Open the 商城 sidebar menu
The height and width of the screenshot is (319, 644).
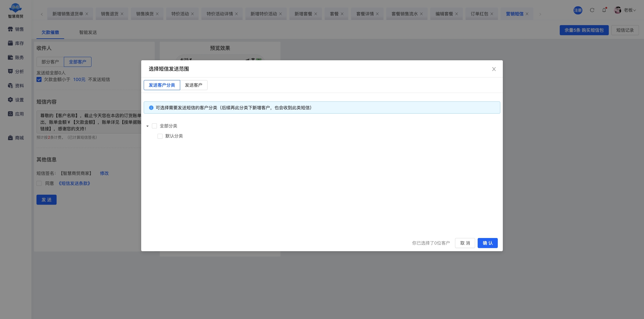pos(16,138)
